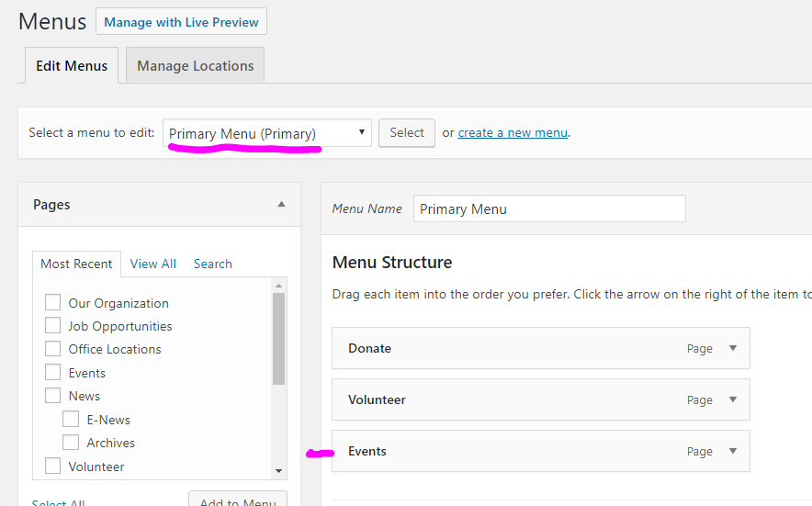Tick the Job Opportunities checkbox
The width and height of the screenshot is (812, 506).
(x=52, y=325)
